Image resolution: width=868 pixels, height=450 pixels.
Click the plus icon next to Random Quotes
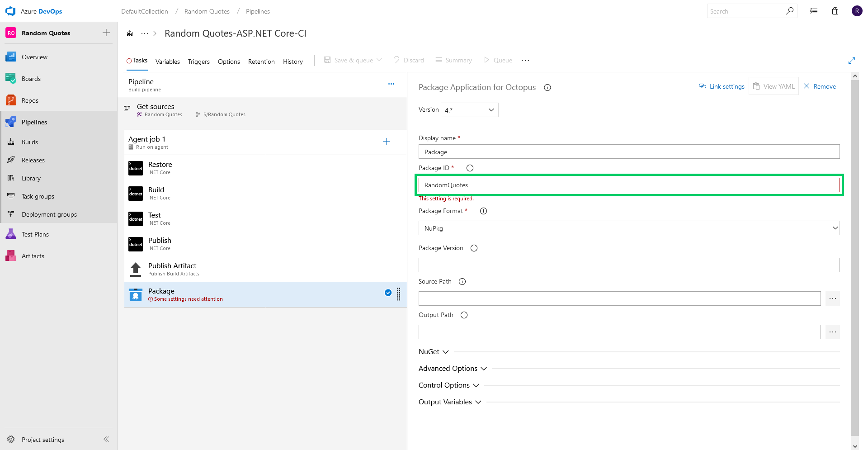[106, 33]
